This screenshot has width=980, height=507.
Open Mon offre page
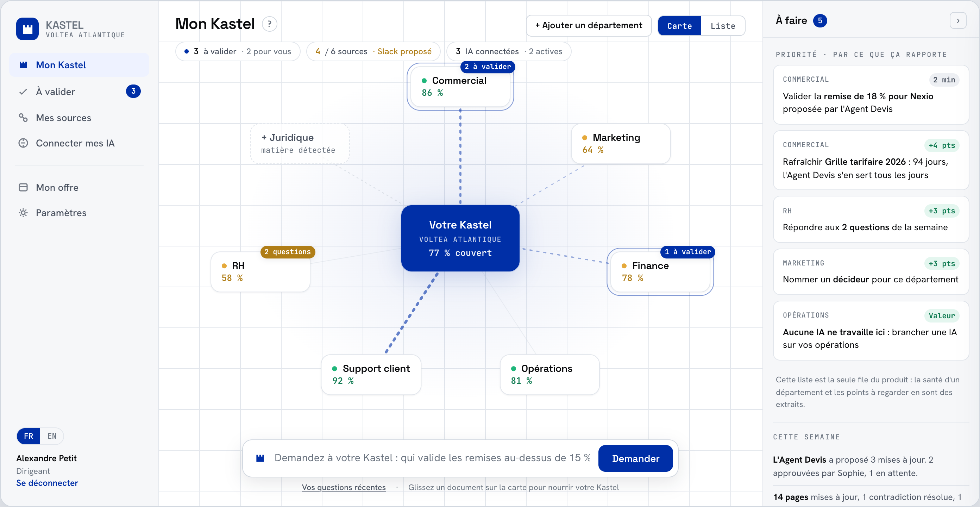79,187
